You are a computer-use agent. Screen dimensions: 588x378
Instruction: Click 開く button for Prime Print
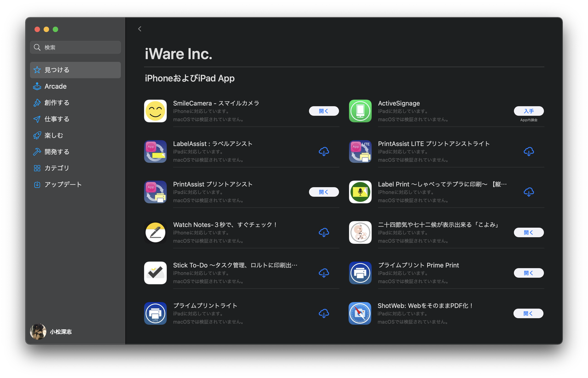click(529, 273)
